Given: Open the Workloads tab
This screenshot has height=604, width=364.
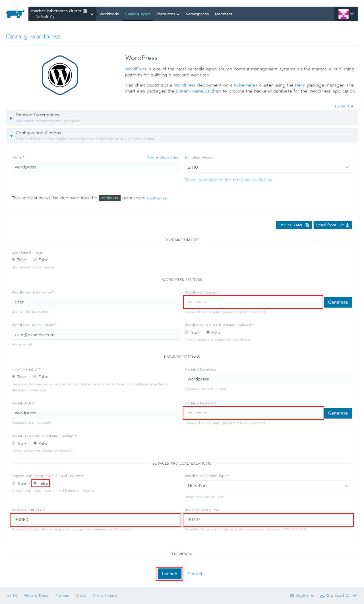Looking at the screenshot, I should point(109,14).
